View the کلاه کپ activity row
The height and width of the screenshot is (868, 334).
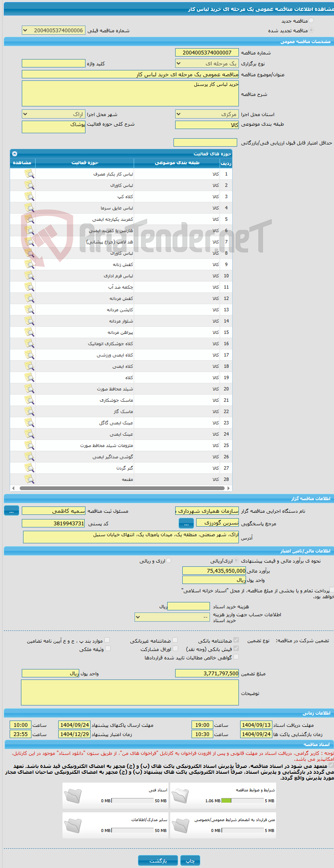tap(29, 196)
